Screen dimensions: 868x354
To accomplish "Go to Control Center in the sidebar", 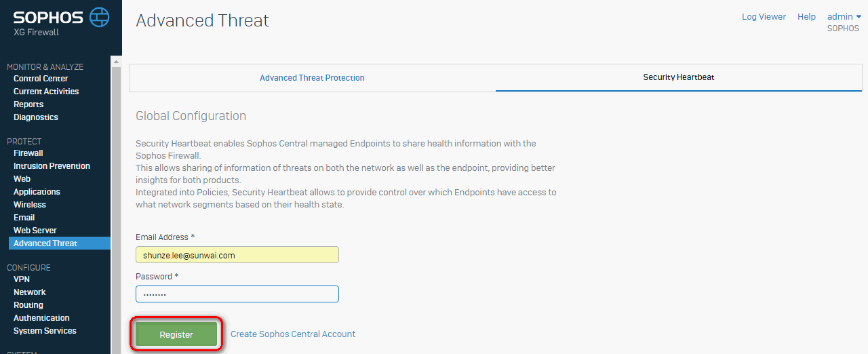I will click(41, 79).
